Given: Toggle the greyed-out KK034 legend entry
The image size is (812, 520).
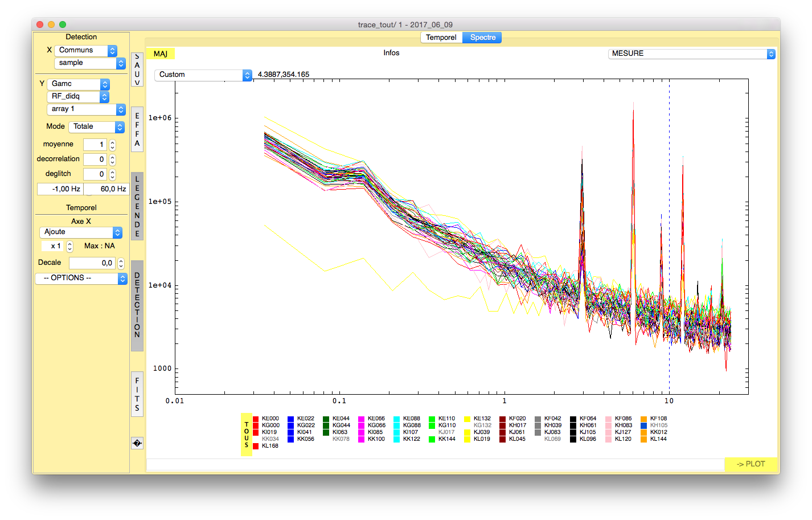Looking at the screenshot, I should [x=270, y=439].
